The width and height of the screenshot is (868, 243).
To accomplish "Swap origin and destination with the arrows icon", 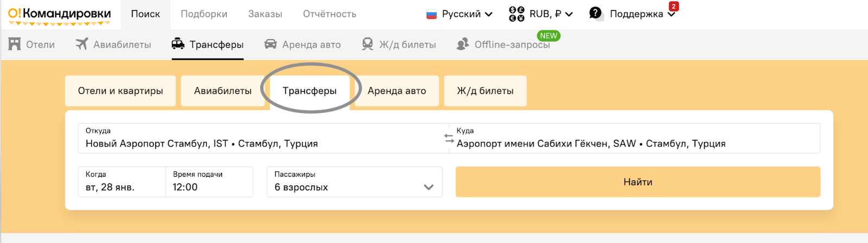I will point(449,138).
